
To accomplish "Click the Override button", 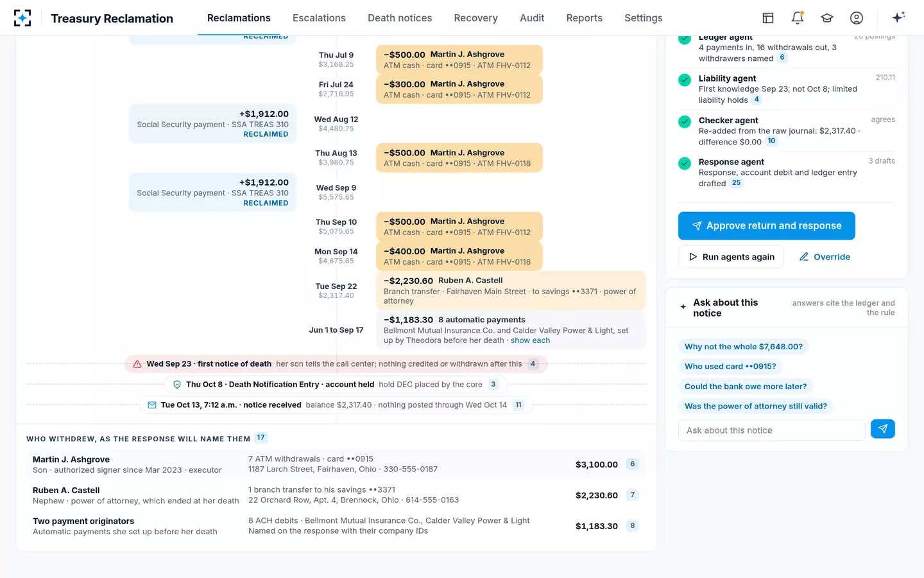I will click(825, 257).
